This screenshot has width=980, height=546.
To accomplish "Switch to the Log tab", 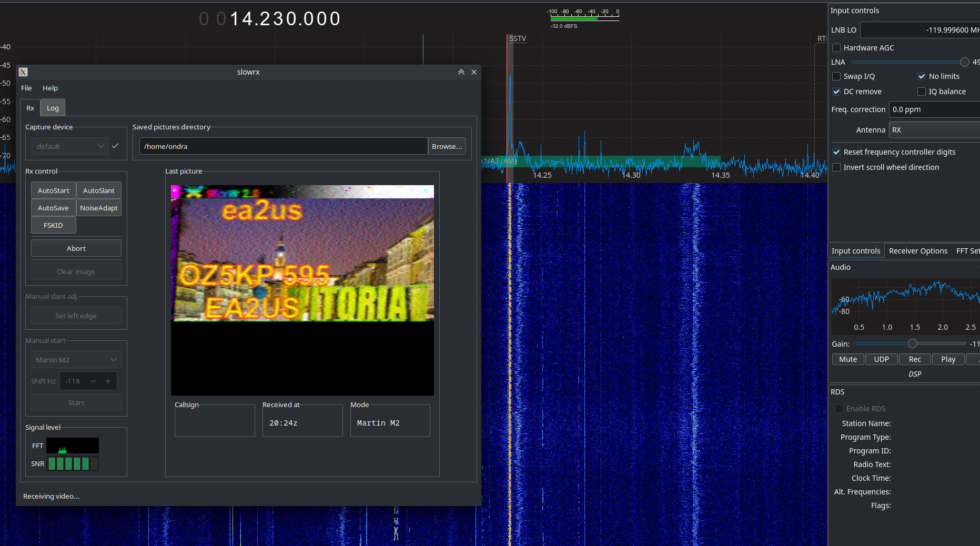I will point(53,108).
